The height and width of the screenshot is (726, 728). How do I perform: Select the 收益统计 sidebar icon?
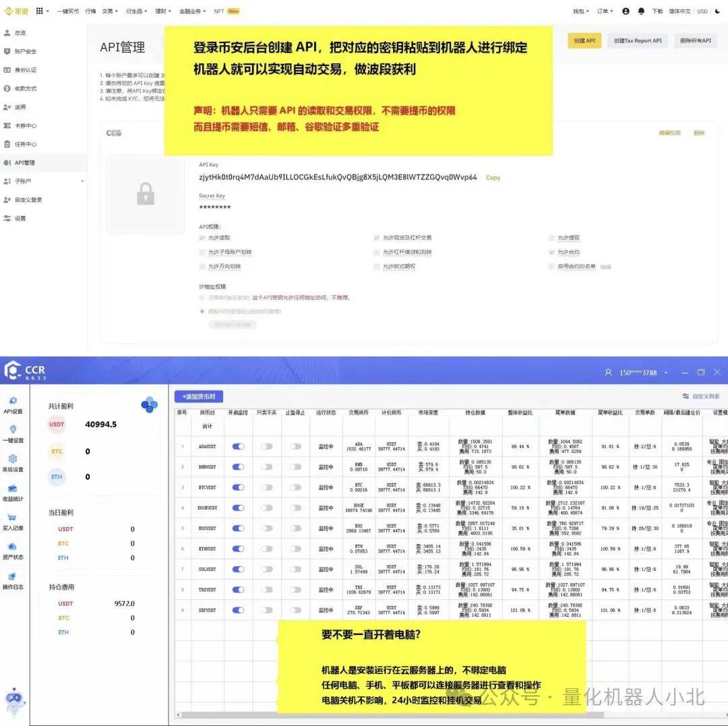[13, 489]
